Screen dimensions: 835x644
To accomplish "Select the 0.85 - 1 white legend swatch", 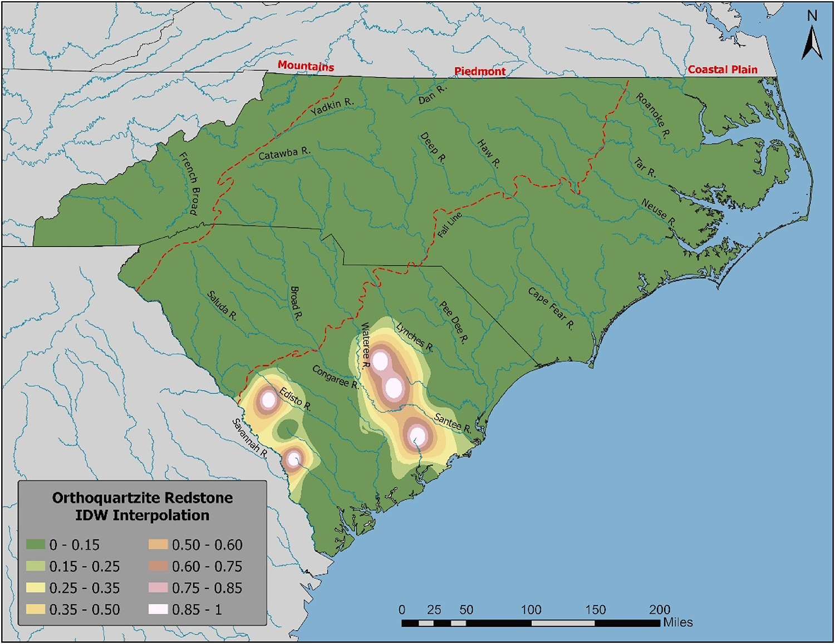I will (x=158, y=609).
